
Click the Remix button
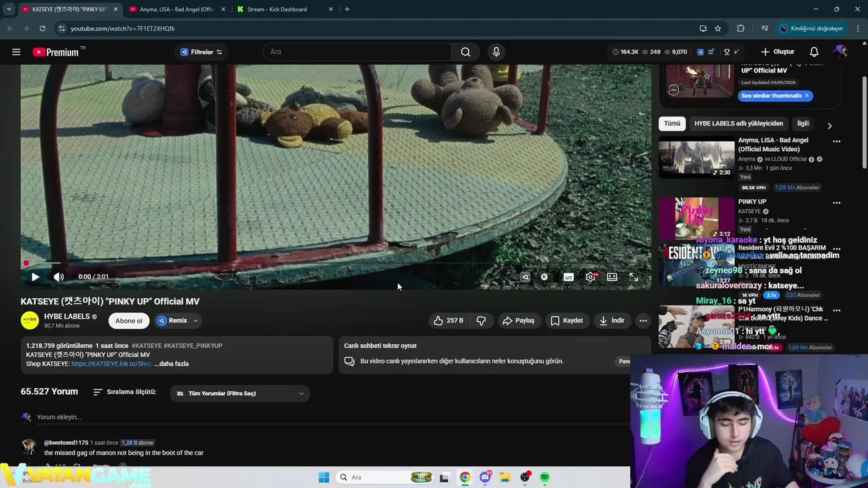[x=172, y=321]
